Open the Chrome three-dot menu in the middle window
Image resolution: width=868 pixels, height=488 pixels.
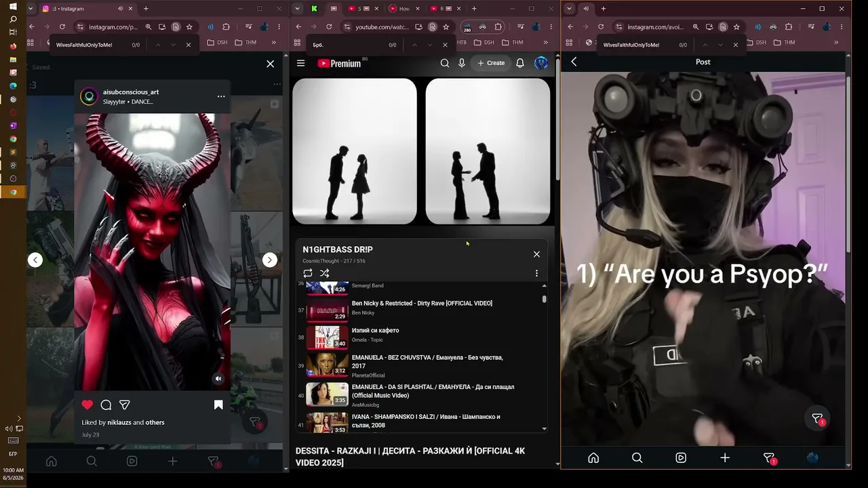click(550, 27)
